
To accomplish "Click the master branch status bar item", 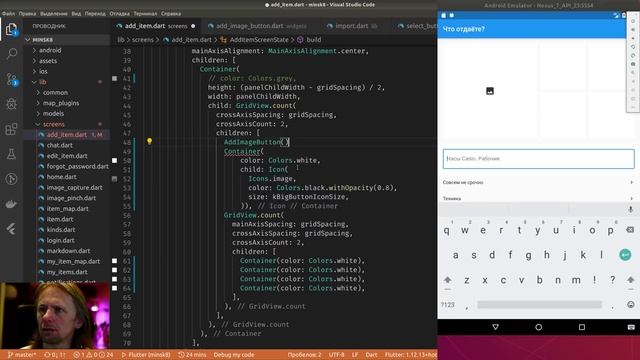I will click(x=22, y=355).
